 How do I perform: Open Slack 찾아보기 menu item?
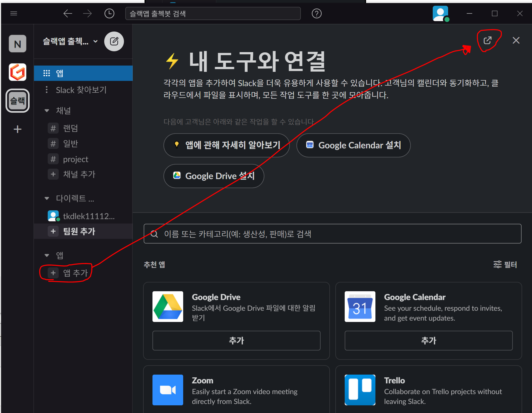click(x=81, y=90)
